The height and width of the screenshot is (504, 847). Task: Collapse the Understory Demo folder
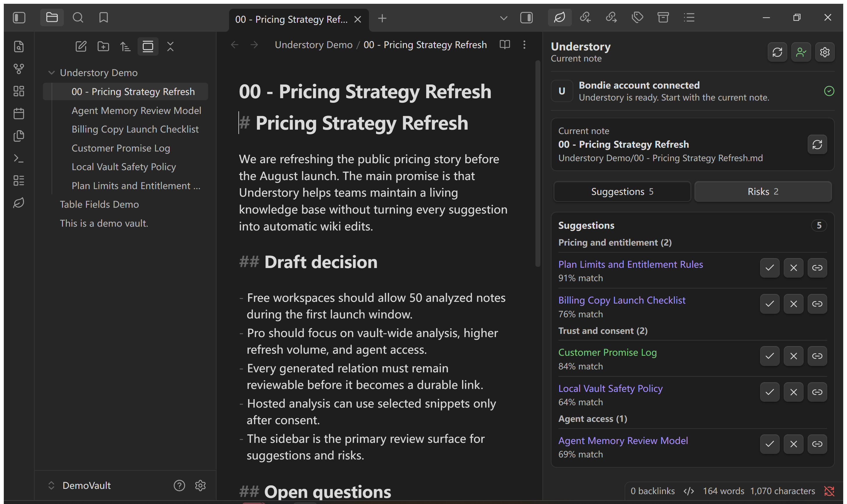point(52,73)
